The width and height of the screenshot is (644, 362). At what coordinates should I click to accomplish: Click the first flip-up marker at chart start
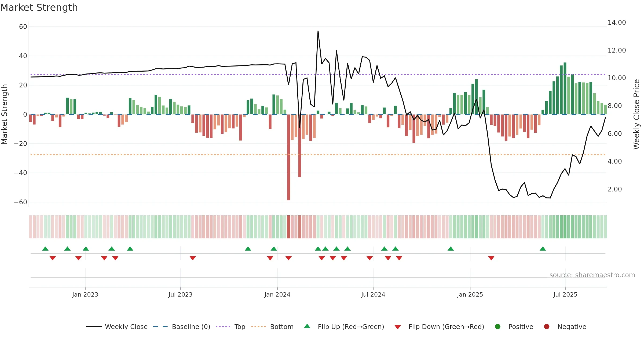(45, 249)
